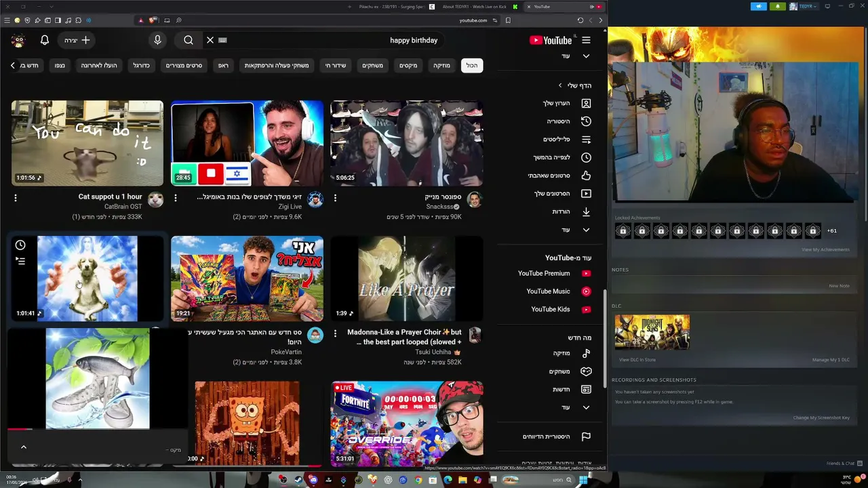Open the TEDYR account dropdown in Steam
Screen dimensions: 868x488
click(804, 7)
